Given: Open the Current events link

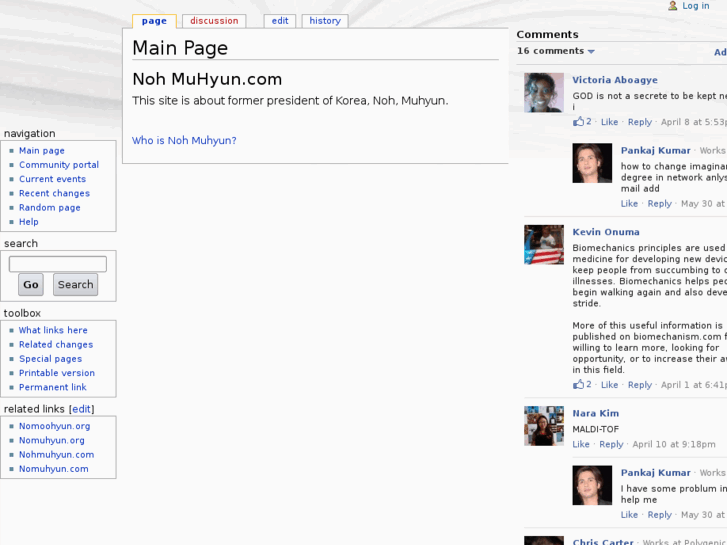Looking at the screenshot, I should click(x=52, y=179).
